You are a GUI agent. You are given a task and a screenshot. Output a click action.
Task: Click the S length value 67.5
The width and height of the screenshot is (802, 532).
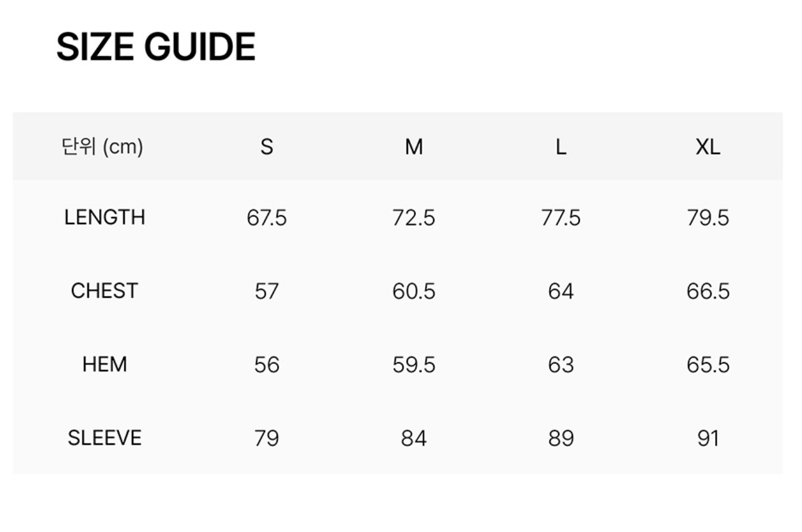267,218
